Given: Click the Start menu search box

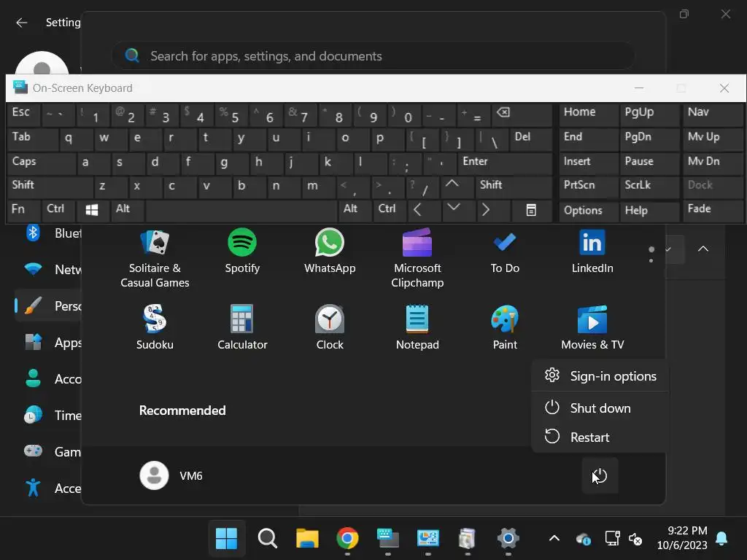Looking at the screenshot, I should coord(373,56).
